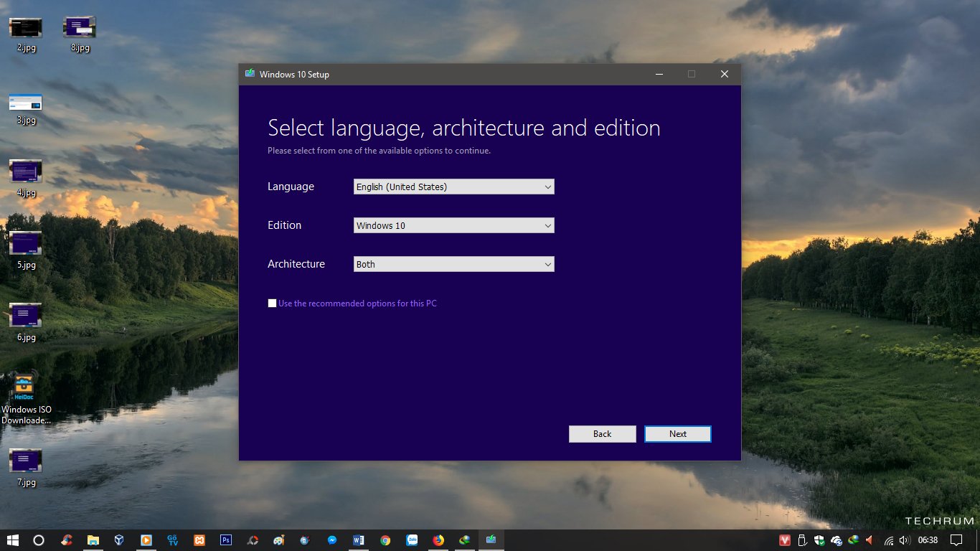This screenshot has height=551, width=980.
Task: Select the 8.jpg desktop file
Action: (x=80, y=34)
